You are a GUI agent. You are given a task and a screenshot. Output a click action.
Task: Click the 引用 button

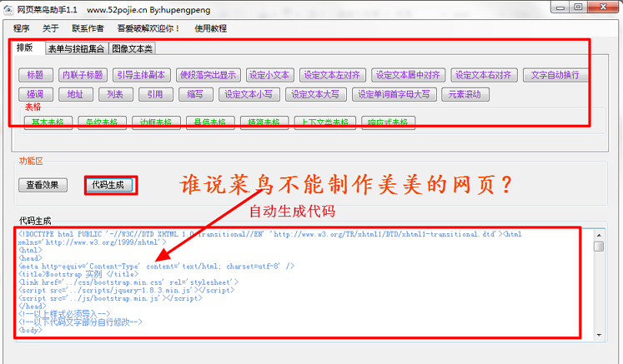(x=155, y=94)
